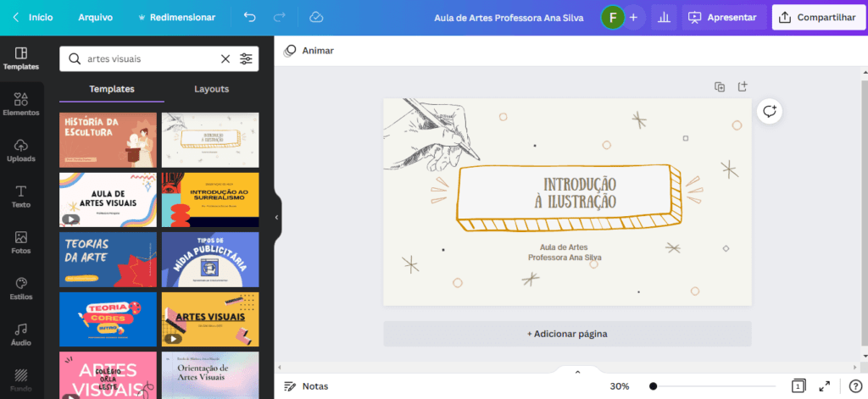Select the Teoria Cores template
The height and width of the screenshot is (399, 868).
108,319
